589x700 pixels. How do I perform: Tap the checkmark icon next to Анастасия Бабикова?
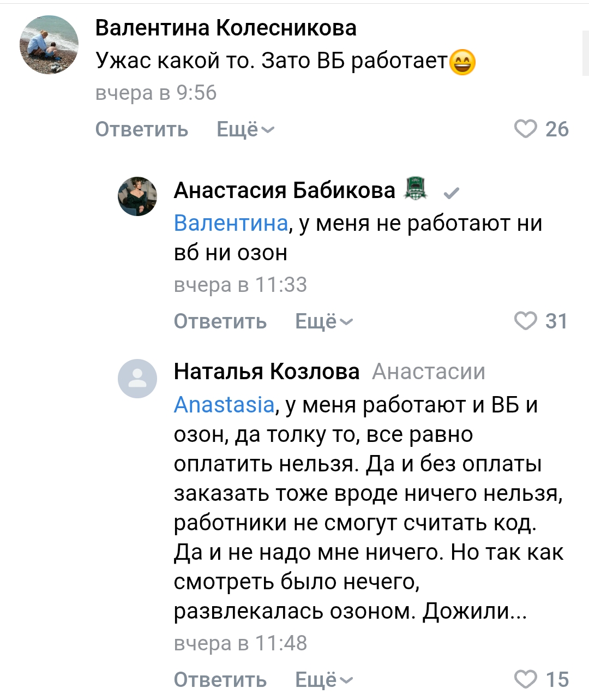coord(452,193)
